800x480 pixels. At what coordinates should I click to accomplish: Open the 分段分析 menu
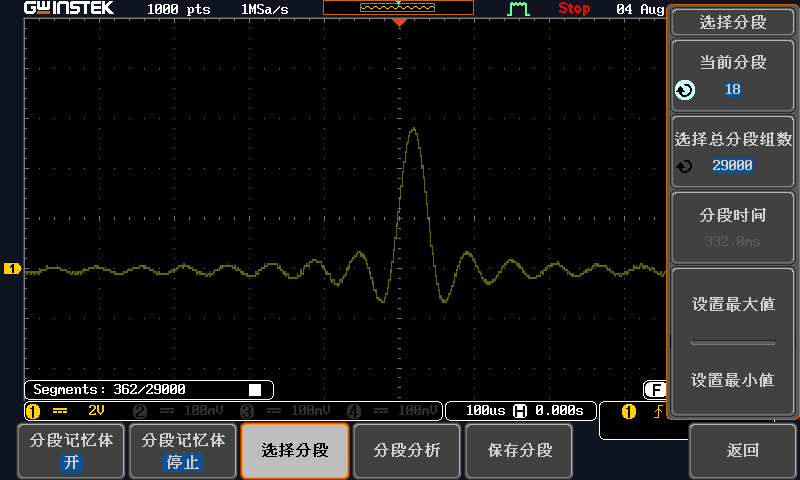407,451
